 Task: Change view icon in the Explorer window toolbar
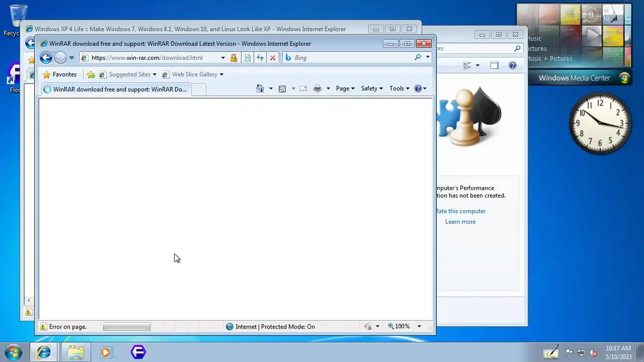pyautogui.click(x=467, y=65)
